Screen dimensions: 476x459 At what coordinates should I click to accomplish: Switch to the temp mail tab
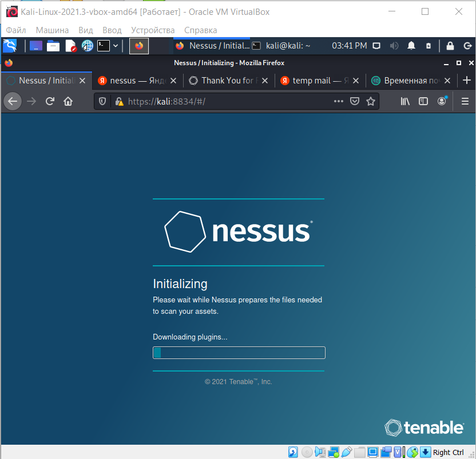coord(320,81)
